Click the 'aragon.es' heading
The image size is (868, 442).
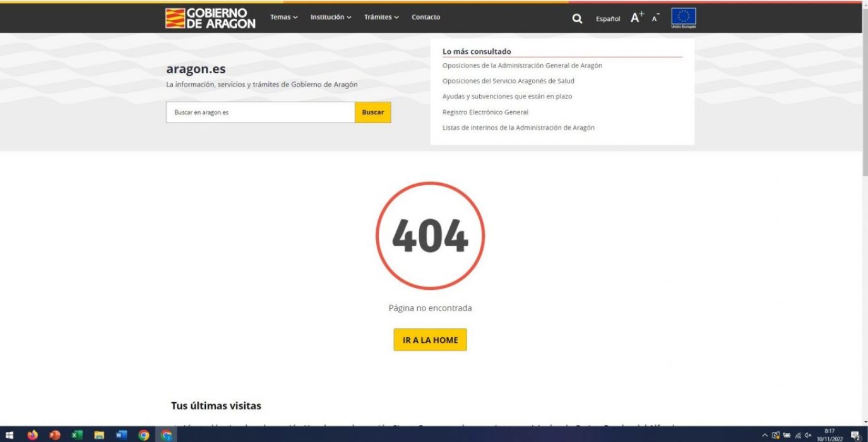tap(196, 69)
